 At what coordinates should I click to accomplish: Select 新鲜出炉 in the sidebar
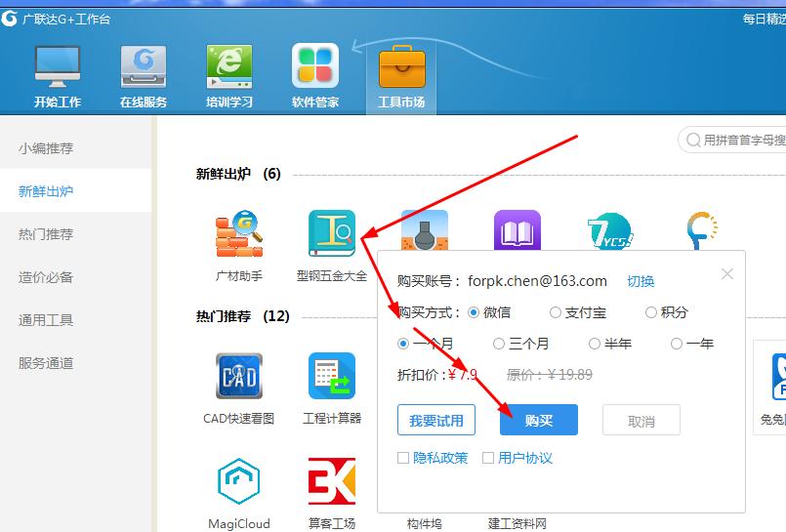point(75,191)
